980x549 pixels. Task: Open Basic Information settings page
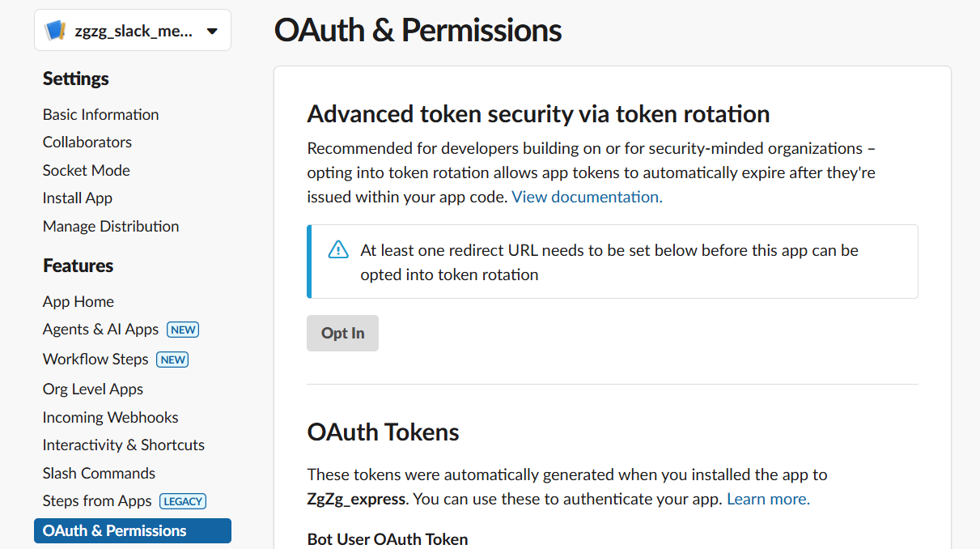pos(100,114)
